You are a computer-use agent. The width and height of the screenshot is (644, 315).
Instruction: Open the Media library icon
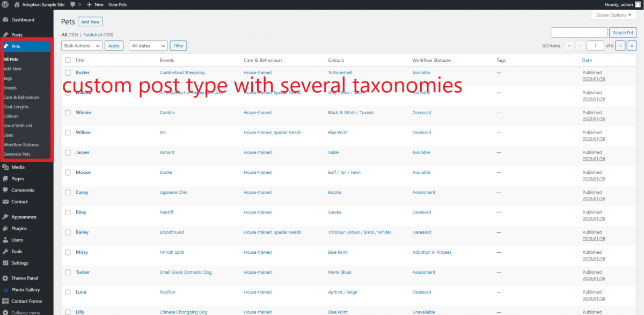tap(5, 167)
